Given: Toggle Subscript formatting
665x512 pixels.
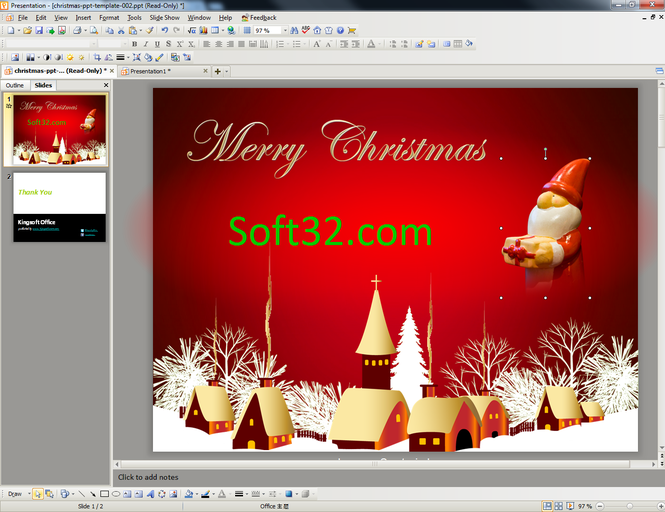Looking at the screenshot, I should pyautogui.click(x=191, y=44).
